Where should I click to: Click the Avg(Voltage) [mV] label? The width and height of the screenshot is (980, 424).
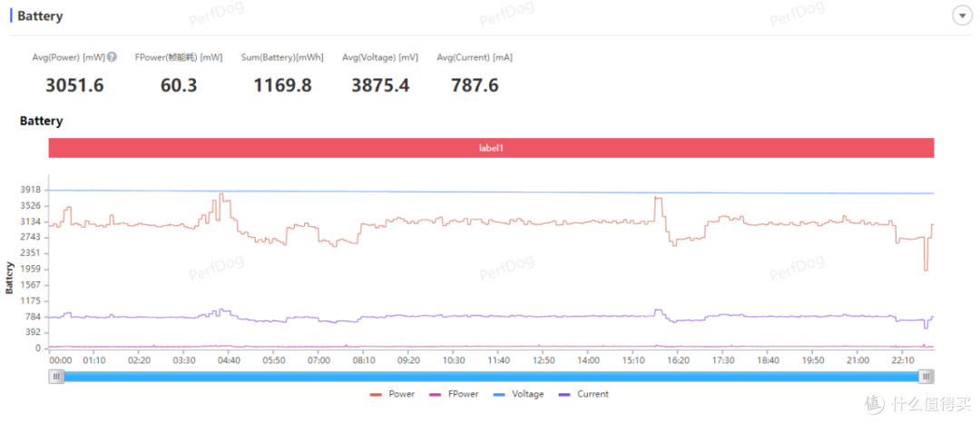click(380, 57)
